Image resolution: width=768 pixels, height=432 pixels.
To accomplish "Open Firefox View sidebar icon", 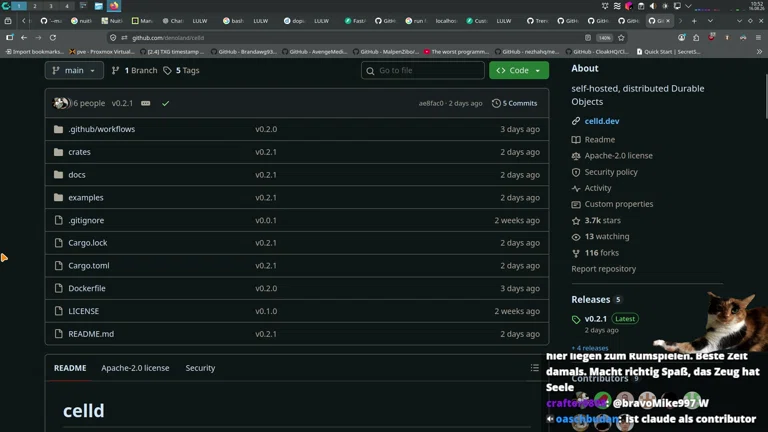I will pyautogui.click(x=8, y=21).
